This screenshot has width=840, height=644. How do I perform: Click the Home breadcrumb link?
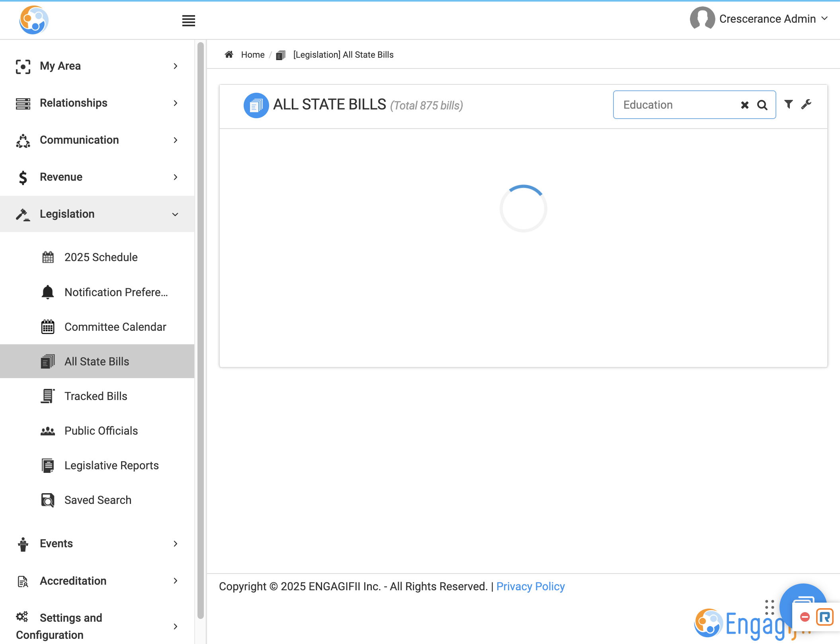tap(253, 55)
